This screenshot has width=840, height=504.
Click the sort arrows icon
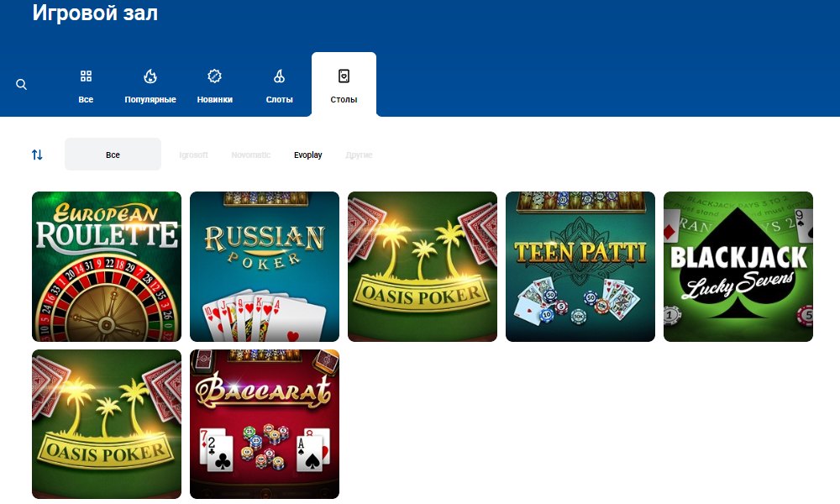tap(37, 155)
